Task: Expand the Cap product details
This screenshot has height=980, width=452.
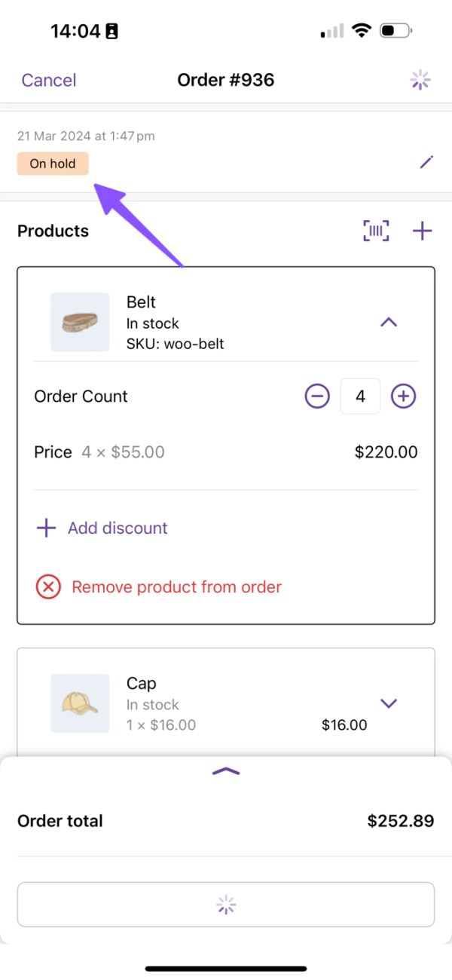Action: pyautogui.click(x=388, y=703)
